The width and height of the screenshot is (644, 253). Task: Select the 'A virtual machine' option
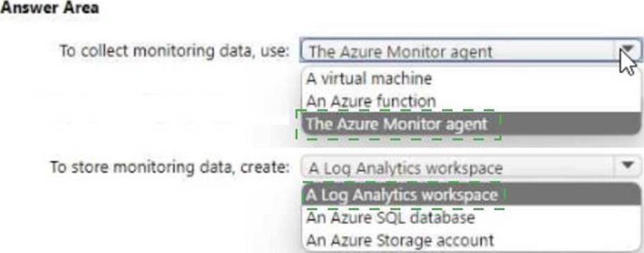pyautogui.click(x=369, y=78)
